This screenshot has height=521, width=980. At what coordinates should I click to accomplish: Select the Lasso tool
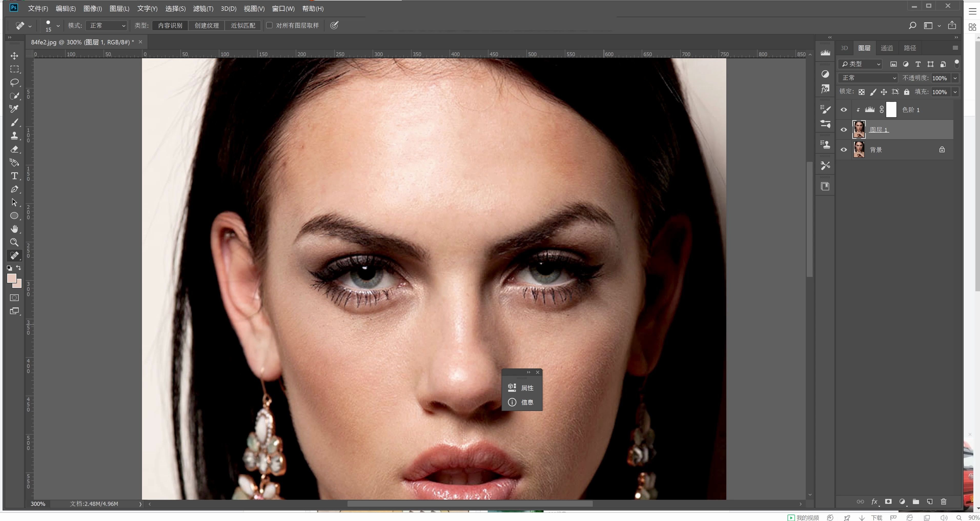14,83
